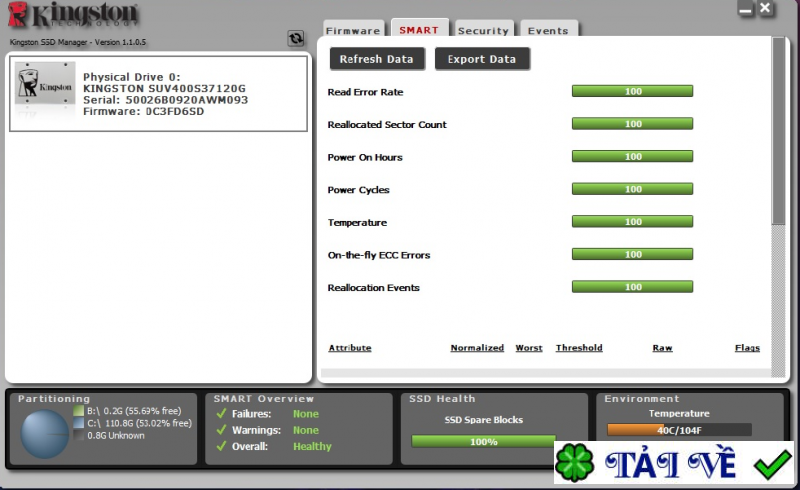The width and height of the screenshot is (800, 490).
Task: Open the Security tab
Action: pos(484,30)
